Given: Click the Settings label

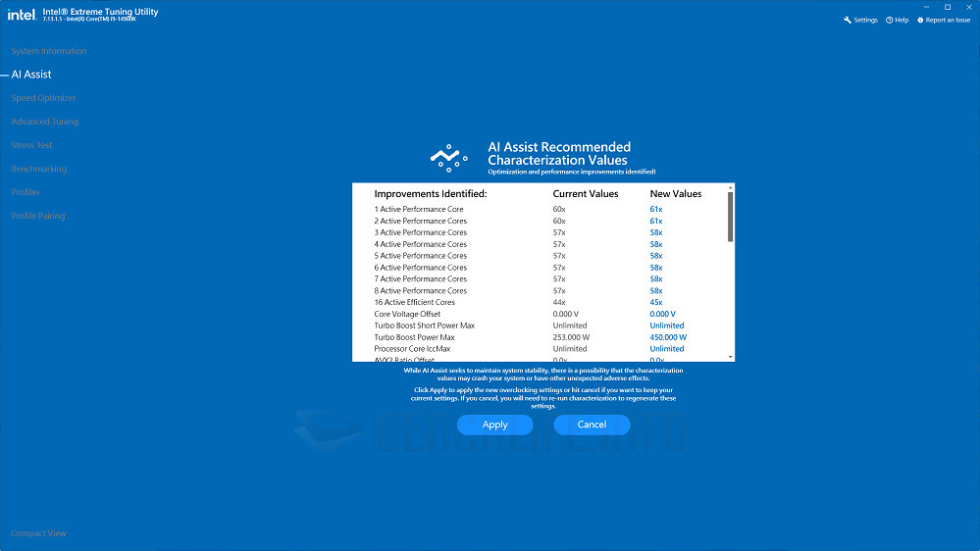Looking at the screenshot, I should [865, 20].
